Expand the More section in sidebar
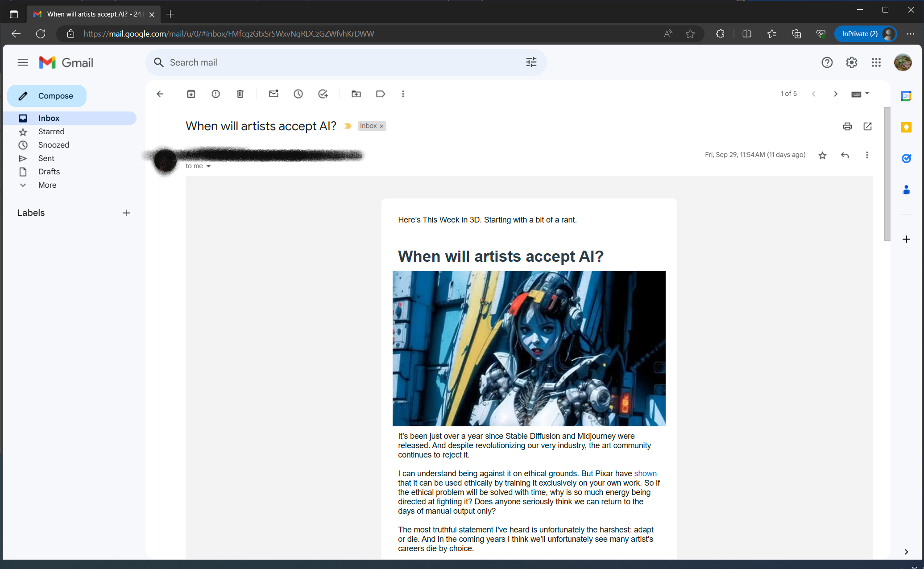924x569 pixels. 47,185
